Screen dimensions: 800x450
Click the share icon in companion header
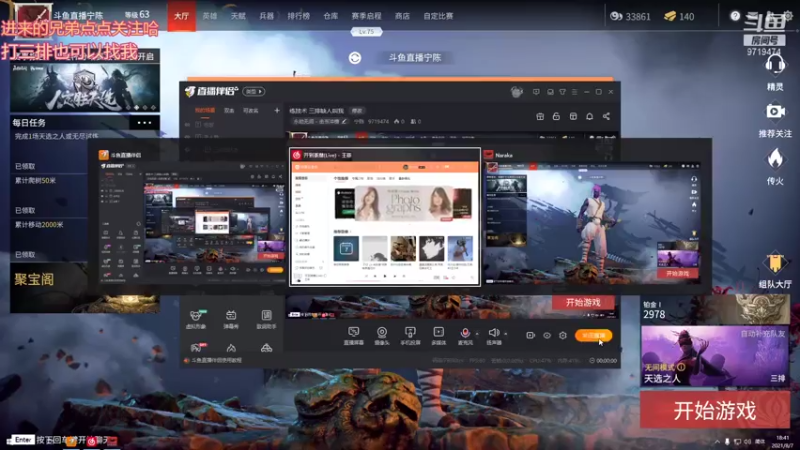pyautogui.click(x=606, y=116)
